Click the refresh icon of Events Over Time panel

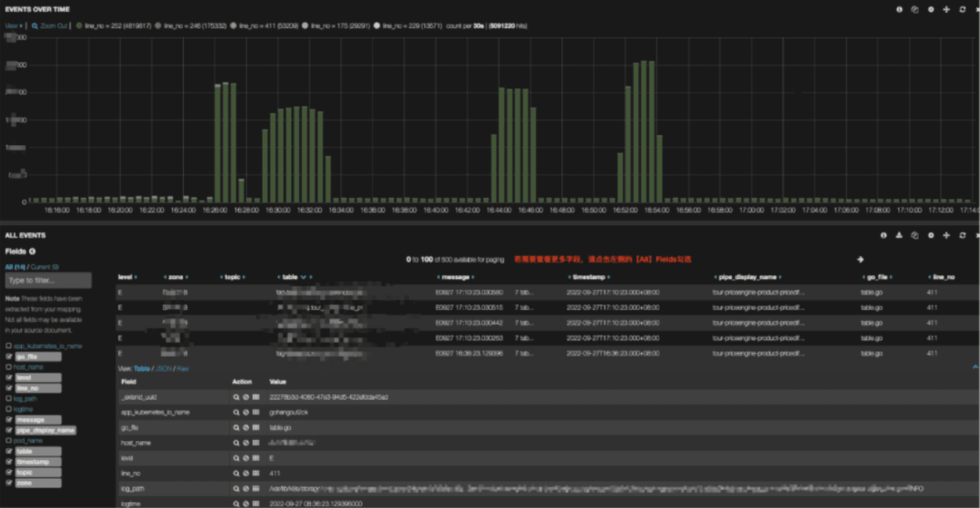pos(962,9)
